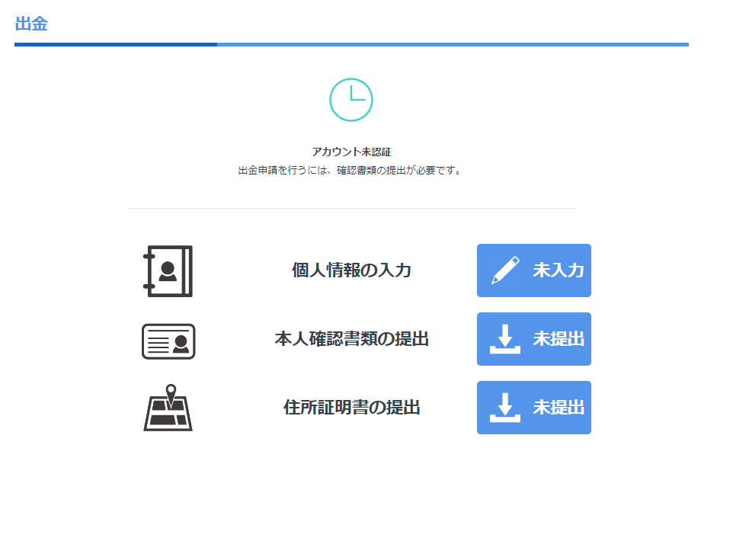Click the 未入力 label for personal information
The image size is (733, 560).
point(559,270)
